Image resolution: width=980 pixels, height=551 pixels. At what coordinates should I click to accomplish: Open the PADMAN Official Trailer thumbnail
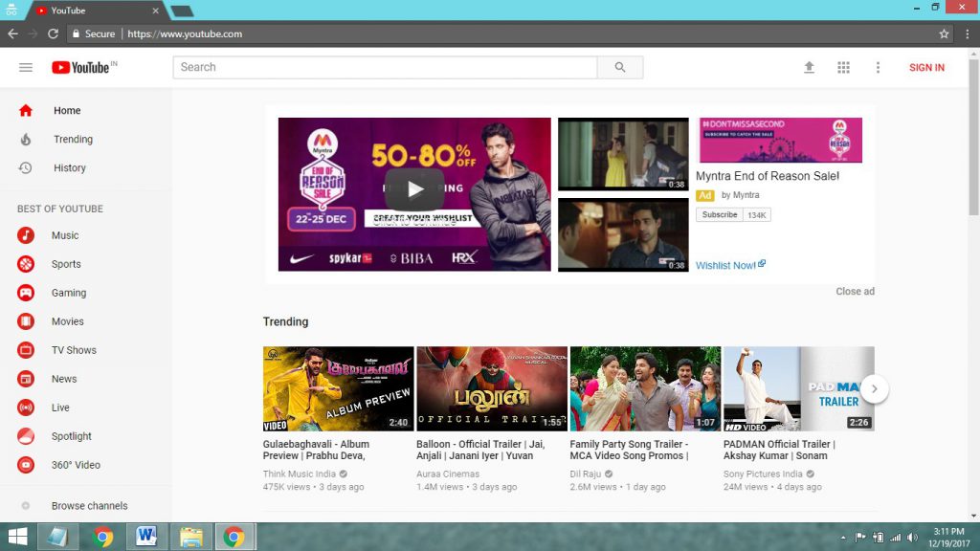(799, 388)
